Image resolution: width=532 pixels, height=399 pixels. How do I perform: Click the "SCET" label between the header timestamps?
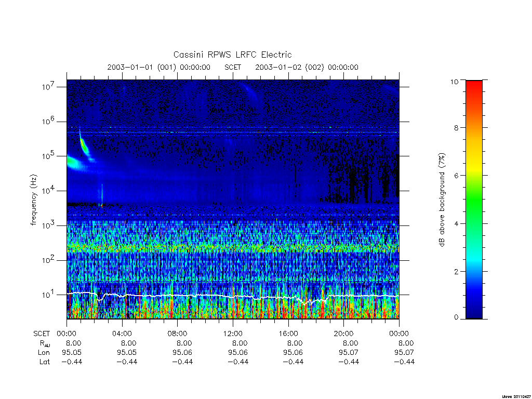pyautogui.click(x=233, y=67)
